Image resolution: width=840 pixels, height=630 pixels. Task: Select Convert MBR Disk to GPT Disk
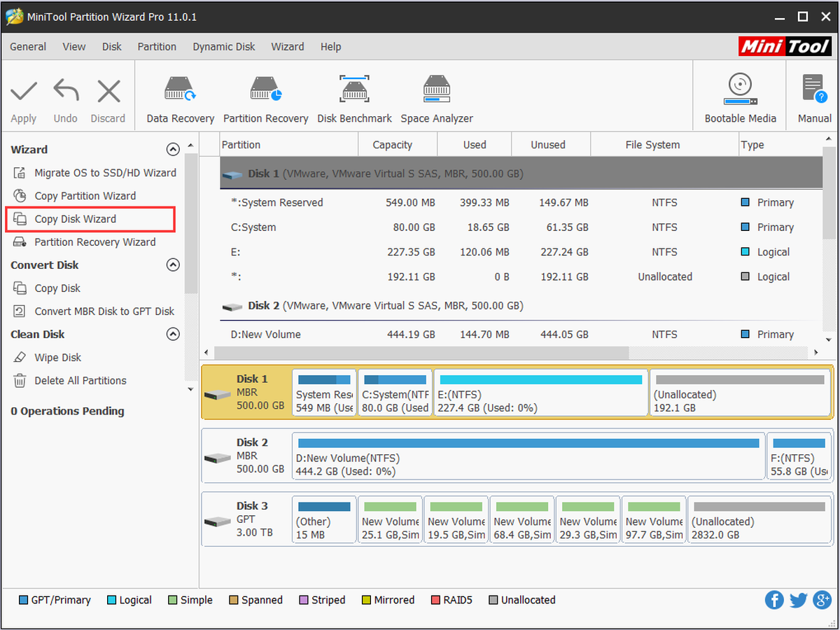(x=94, y=311)
